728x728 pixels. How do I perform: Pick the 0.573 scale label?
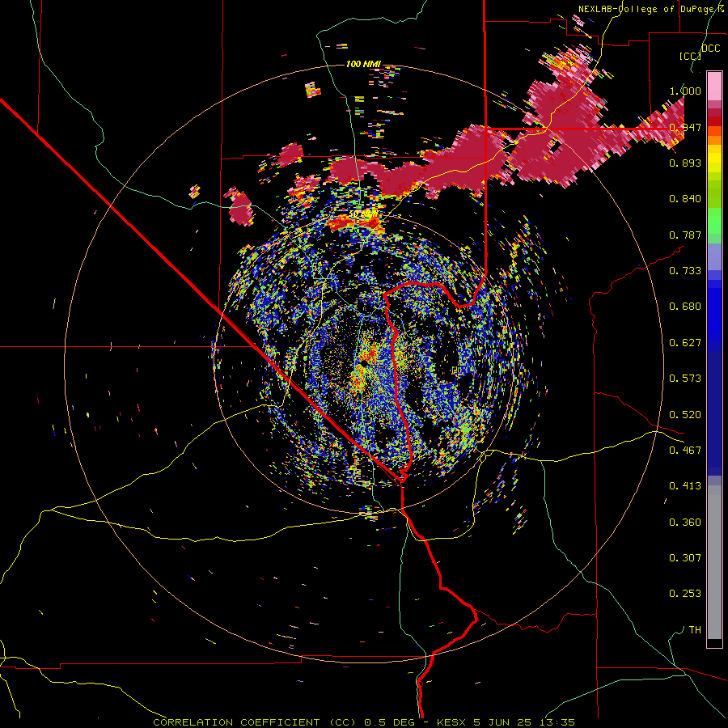(x=685, y=379)
